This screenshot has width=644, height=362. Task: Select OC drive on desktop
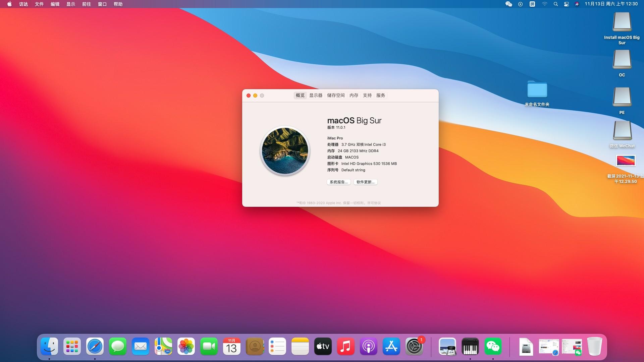coord(622,59)
